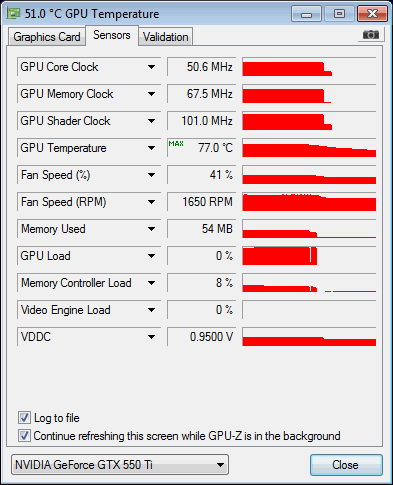Image resolution: width=393 pixels, height=485 pixels.
Task: Expand the NVIDIA GeForce GTX 550 Ti selector
Action: coord(120,465)
